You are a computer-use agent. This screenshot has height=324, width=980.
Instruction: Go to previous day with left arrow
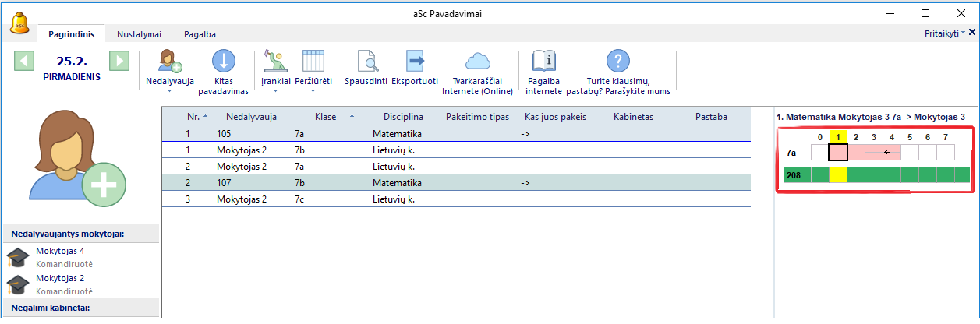click(24, 61)
